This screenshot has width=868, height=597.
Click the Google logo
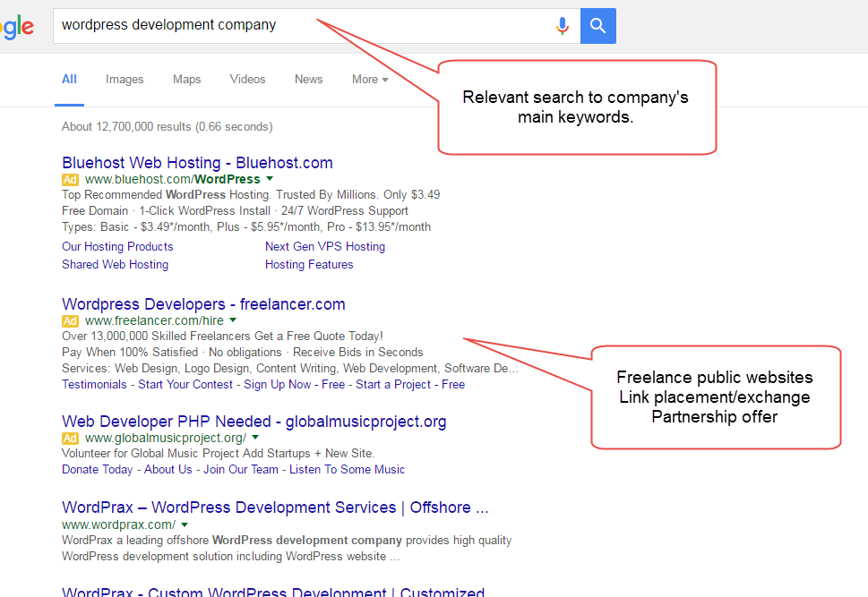click(17, 27)
